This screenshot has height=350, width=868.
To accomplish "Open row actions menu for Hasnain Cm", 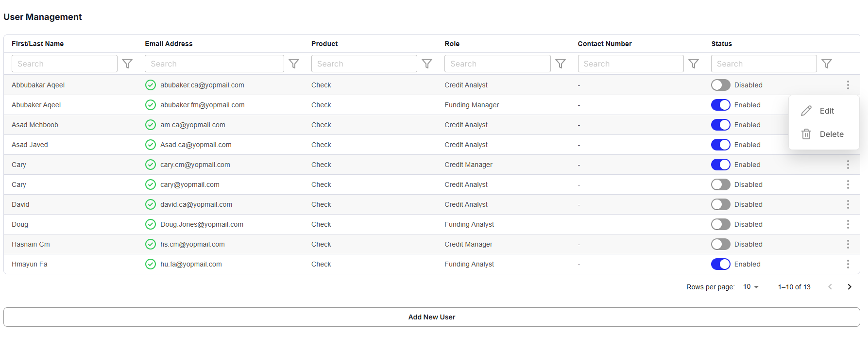I will (x=848, y=244).
